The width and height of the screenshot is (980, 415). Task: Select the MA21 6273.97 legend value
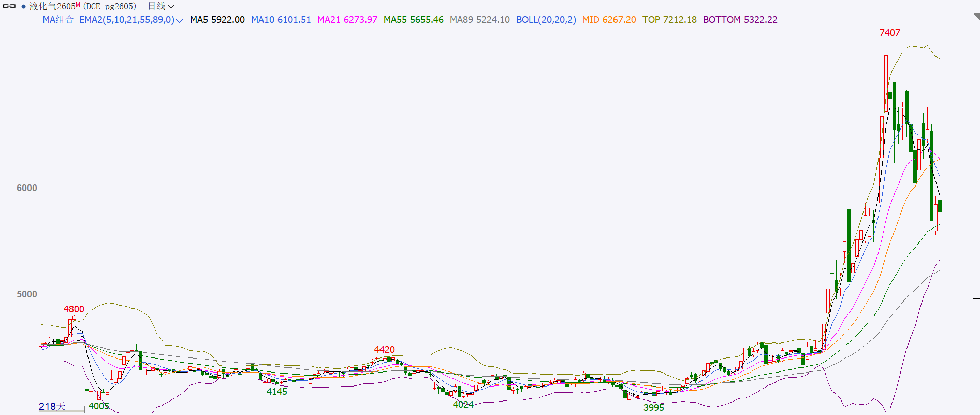coord(347,20)
